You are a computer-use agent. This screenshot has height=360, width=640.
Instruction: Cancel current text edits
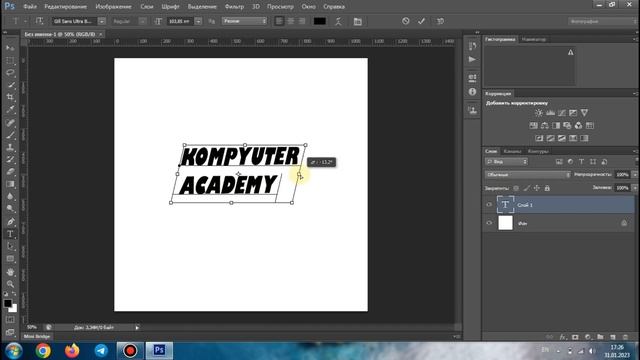coord(405,21)
